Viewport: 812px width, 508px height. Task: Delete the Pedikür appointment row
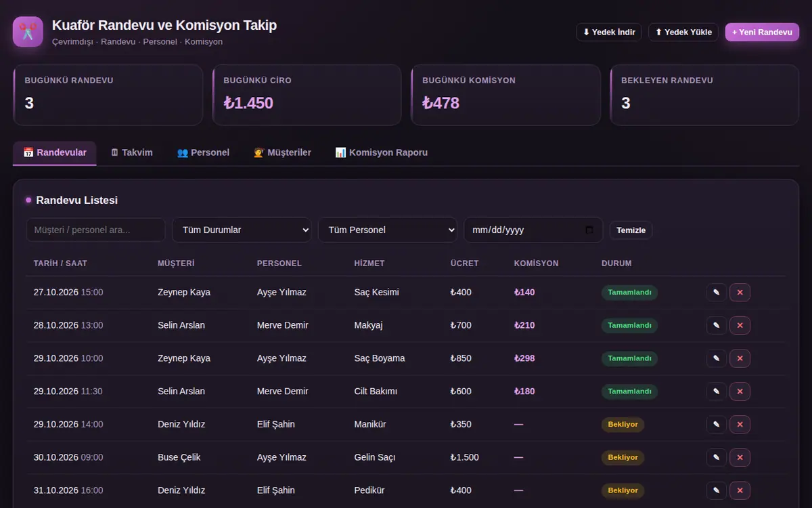point(740,490)
